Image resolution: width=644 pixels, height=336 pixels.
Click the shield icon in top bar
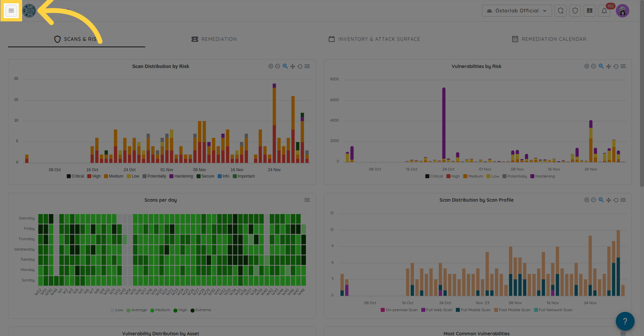575,11
